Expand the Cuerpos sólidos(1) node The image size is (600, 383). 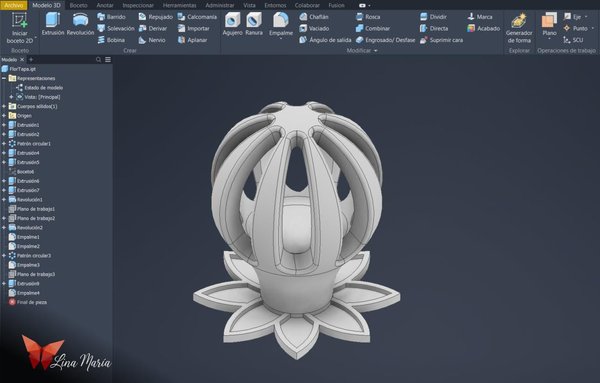(4, 106)
